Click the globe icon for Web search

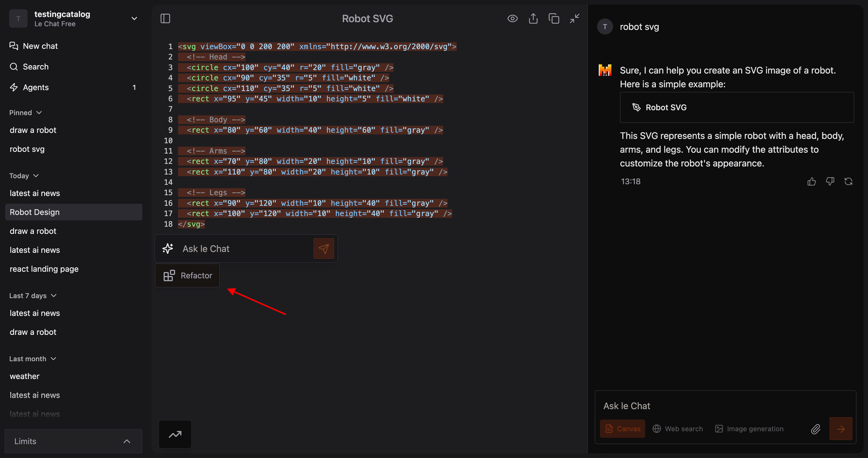click(x=657, y=429)
